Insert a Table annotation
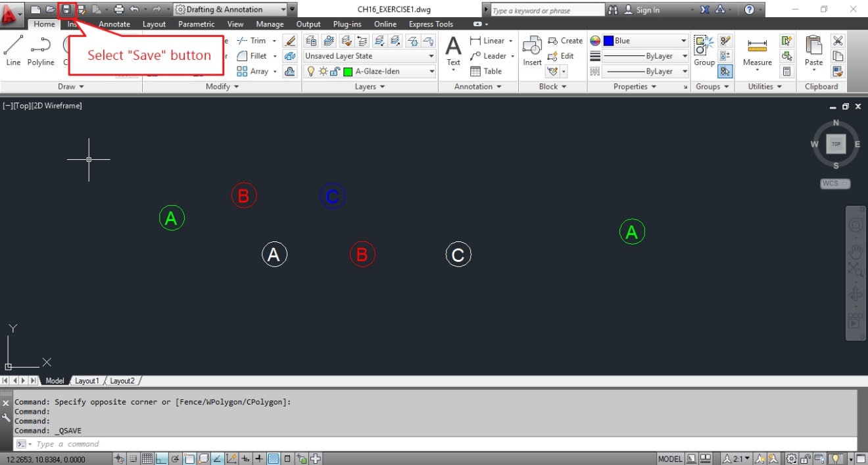This screenshot has height=465, width=868. (487, 71)
